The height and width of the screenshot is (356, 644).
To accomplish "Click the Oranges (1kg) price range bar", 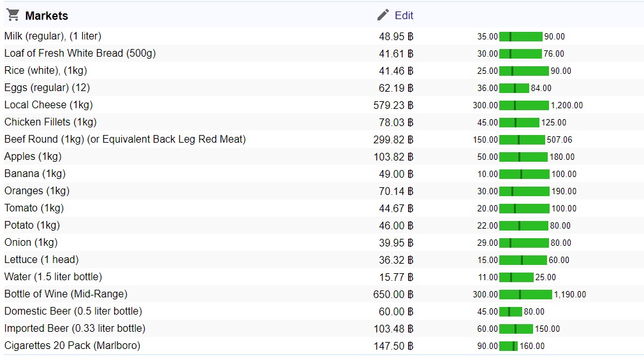I will (524, 192).
